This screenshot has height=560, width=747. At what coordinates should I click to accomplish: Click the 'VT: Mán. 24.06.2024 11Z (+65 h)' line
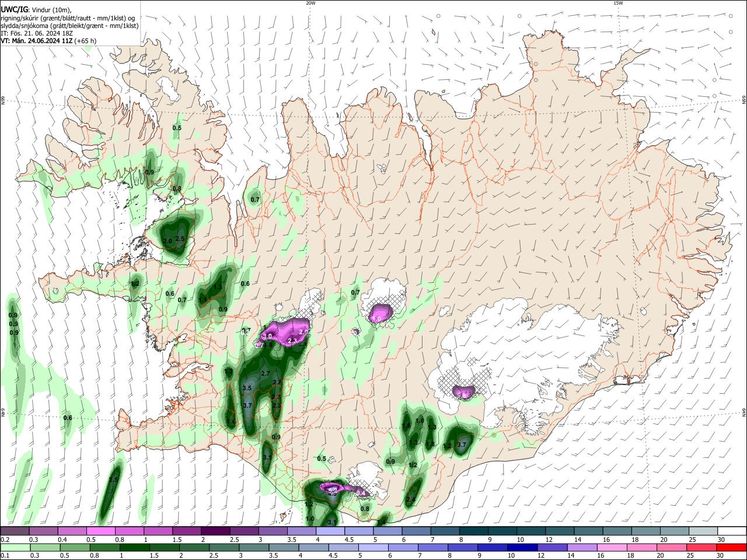pos(48,41)
